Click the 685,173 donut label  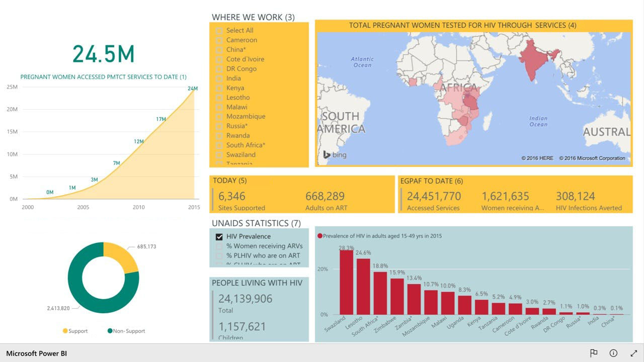pyautogui.click(x=146, y=247)
